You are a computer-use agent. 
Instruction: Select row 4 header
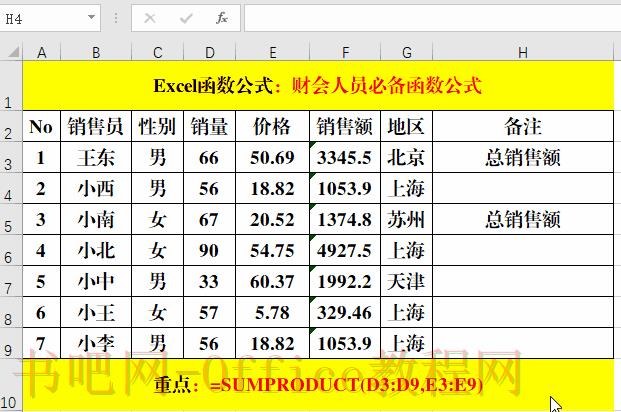(x=11, y=188)
